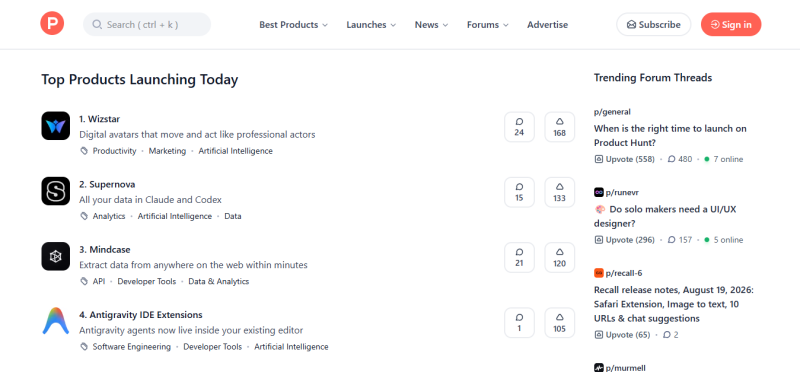Open the Product Hunt home logo
800x372 pixels.
click(52, 24)
